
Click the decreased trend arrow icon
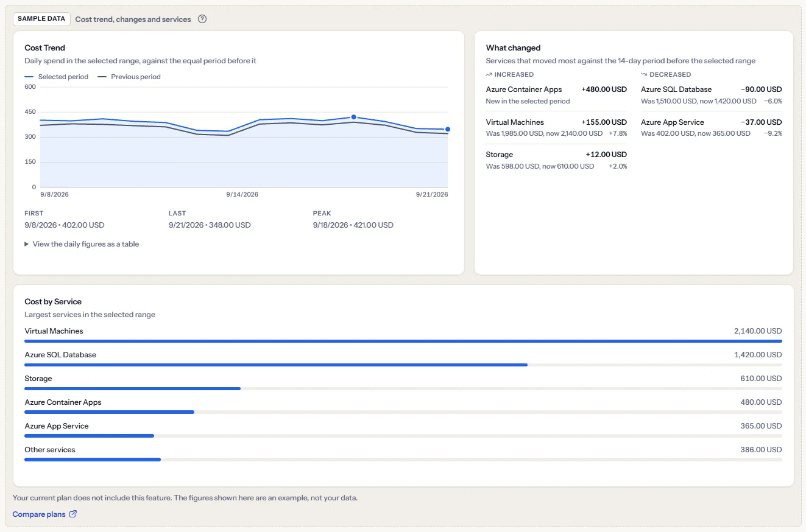644,74
